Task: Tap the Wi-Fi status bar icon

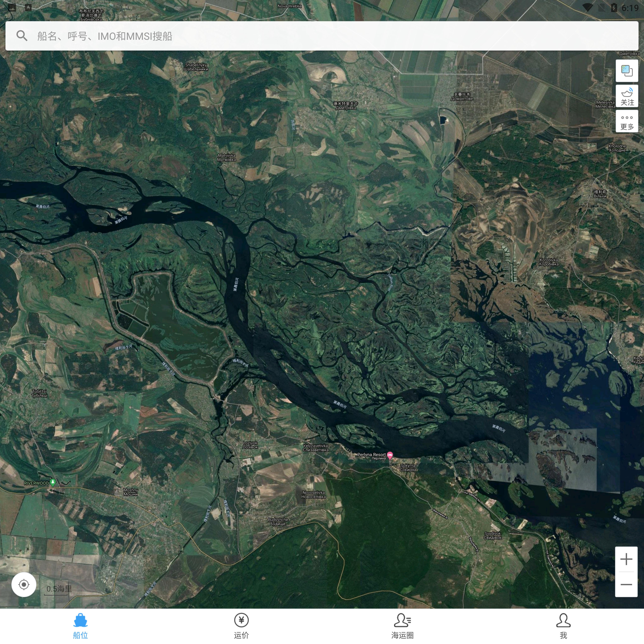Action: pyautogui.click(x=587, y=8)
